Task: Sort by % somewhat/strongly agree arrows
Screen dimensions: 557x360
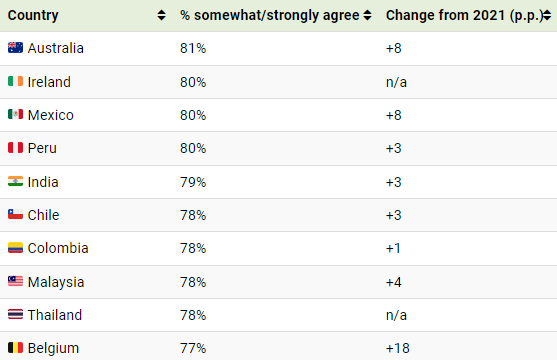Action: tap(367, 15)
